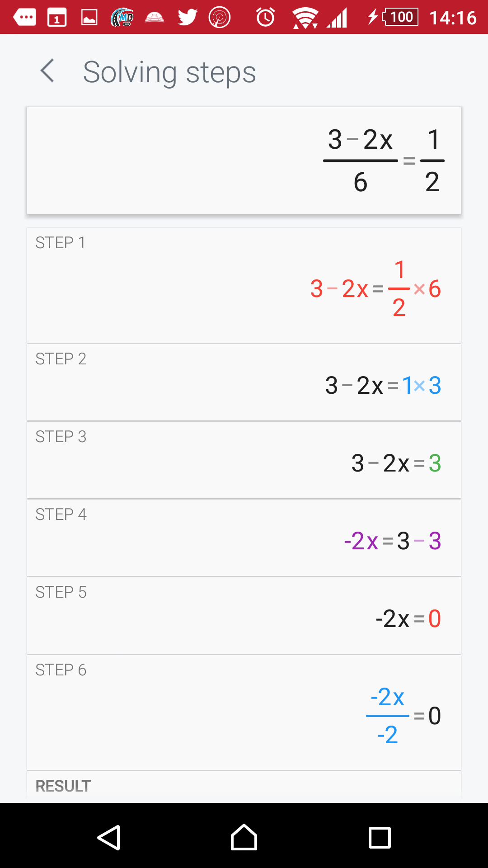Screen dimensions: 488x868
Task: Select the original equation card
Action: tap(244, 160)
